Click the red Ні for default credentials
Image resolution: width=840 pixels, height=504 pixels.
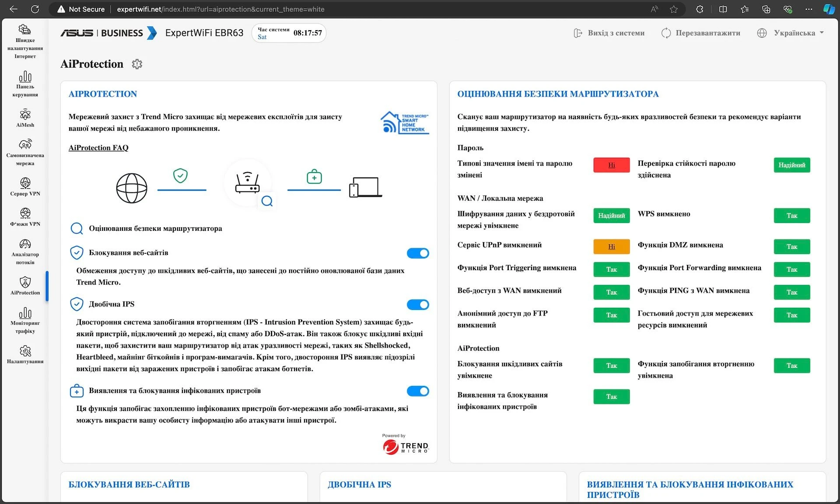tap(612, 165)
